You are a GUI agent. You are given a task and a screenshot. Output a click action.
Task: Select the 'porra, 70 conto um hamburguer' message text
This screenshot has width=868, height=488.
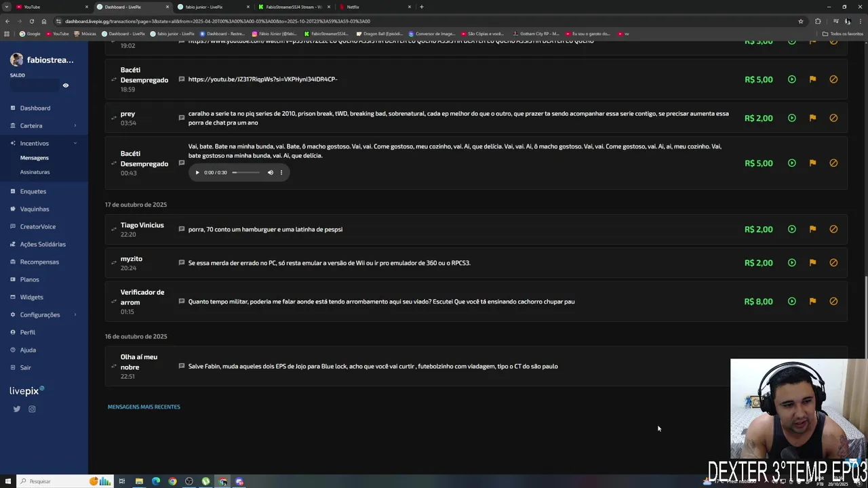(265, 229)
